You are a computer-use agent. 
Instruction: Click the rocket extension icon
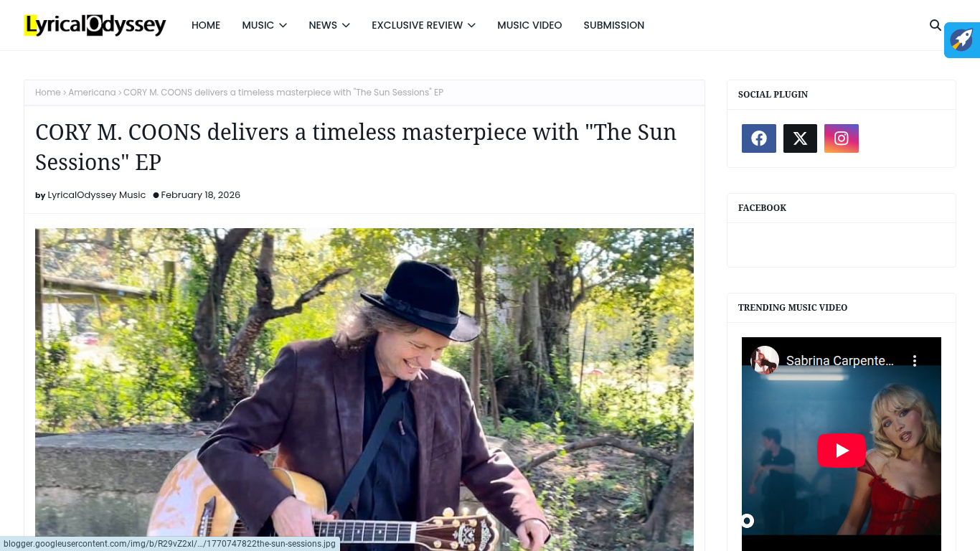click(x=962, y=39)
